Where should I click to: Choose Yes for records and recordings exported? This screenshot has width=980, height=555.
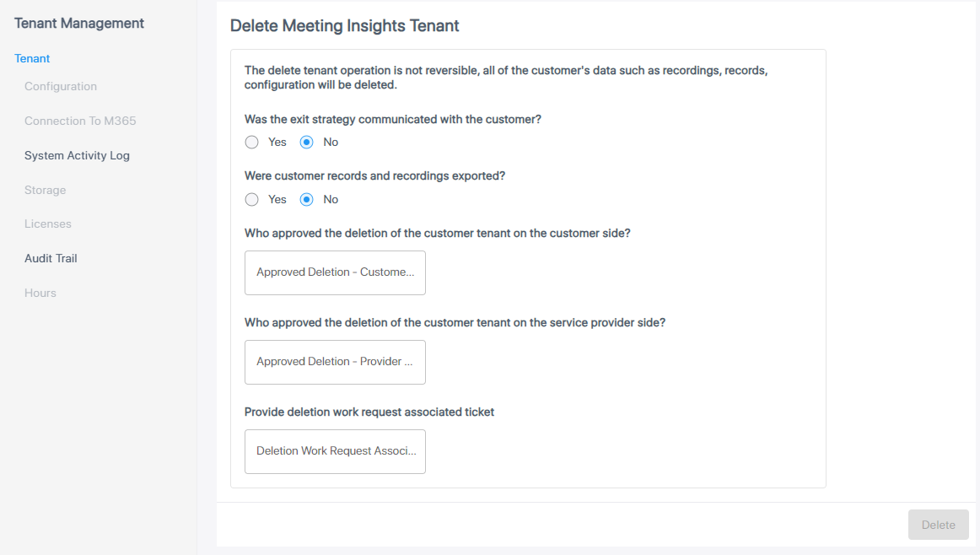(x=251, y=200)
